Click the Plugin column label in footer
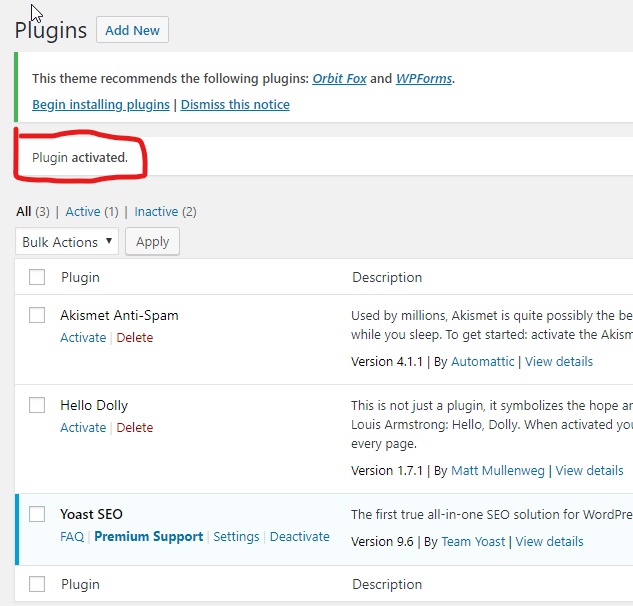Screen dimensions: 633x606 tap(80, 584)
